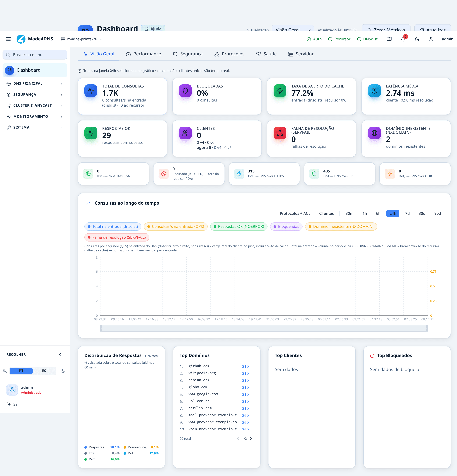Switch to dark mode via header moon icon

pos(417,39)
